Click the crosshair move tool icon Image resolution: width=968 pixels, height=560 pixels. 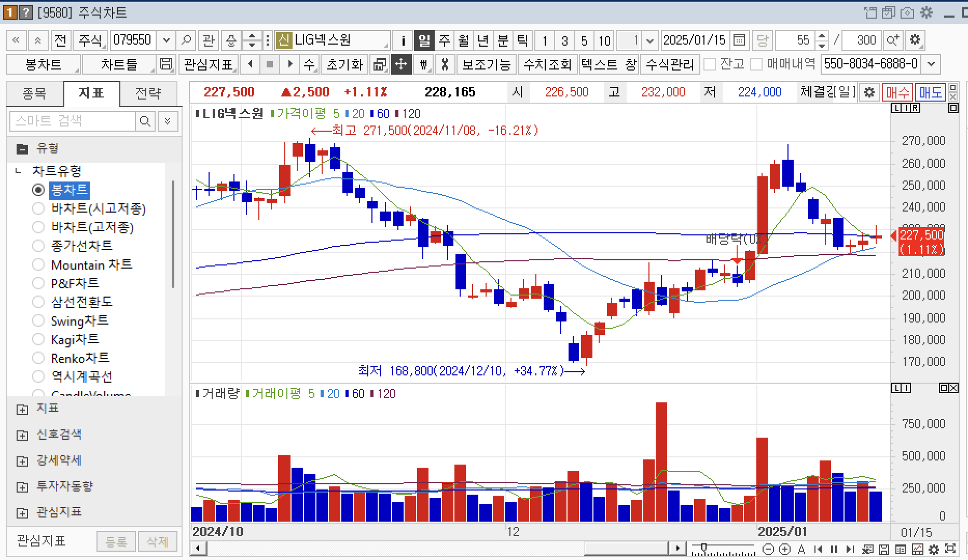point(401,64)
